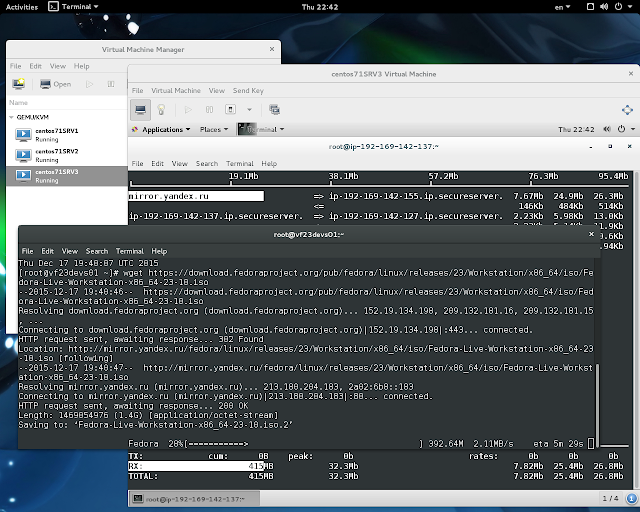Click the guest workspace switcher 1 / 4

[610, 499]
